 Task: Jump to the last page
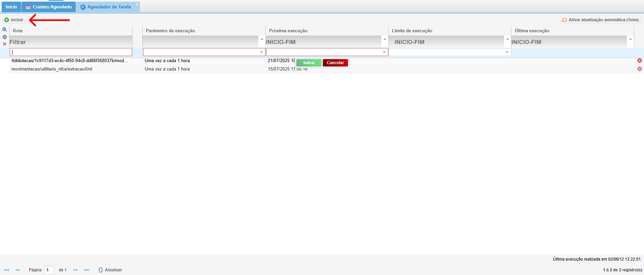(87, 270)
